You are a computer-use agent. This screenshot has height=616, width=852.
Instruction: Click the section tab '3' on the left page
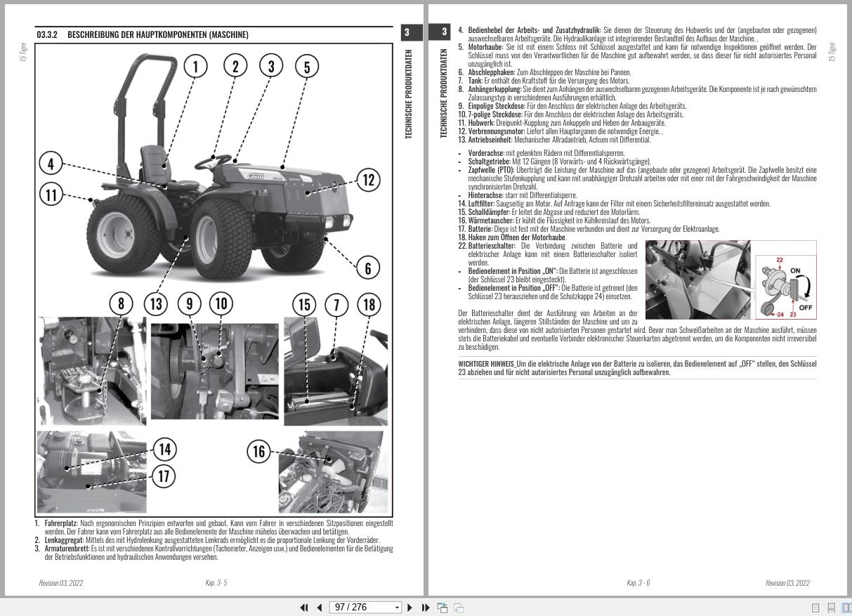coord(407,32)
